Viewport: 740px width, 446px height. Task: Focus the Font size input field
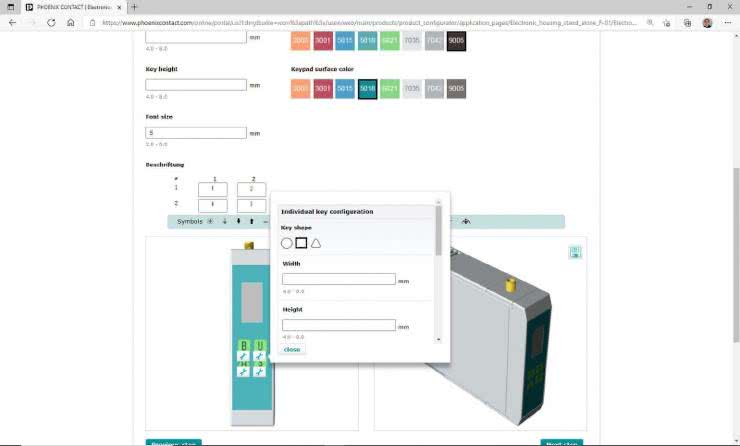coord(196,133)
